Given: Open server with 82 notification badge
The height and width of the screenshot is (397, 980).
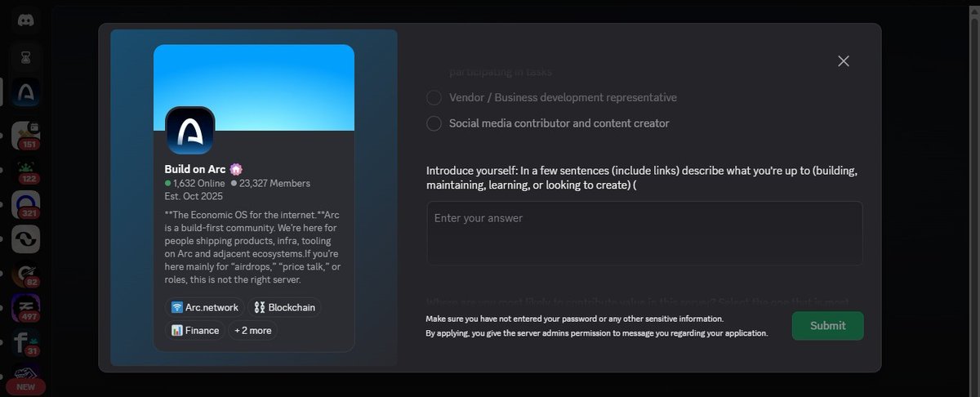Looking at the screenshot, I should pyautogui.click(x=26, y=274).
